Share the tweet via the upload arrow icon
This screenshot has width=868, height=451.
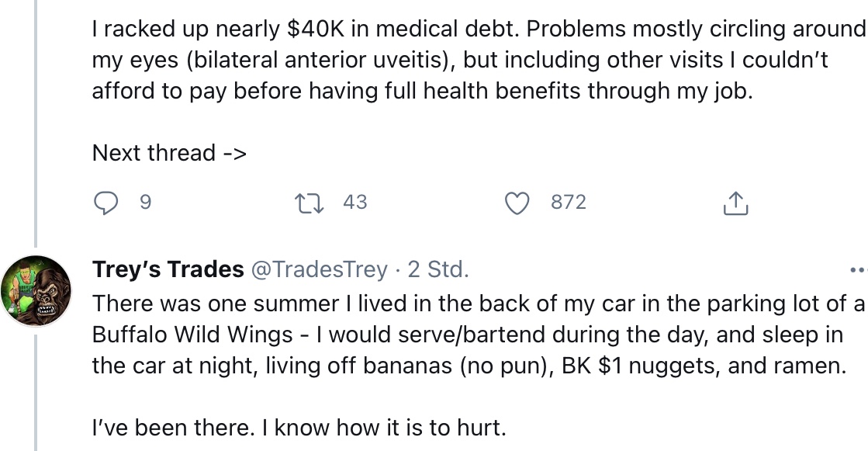tap(735, 203)
